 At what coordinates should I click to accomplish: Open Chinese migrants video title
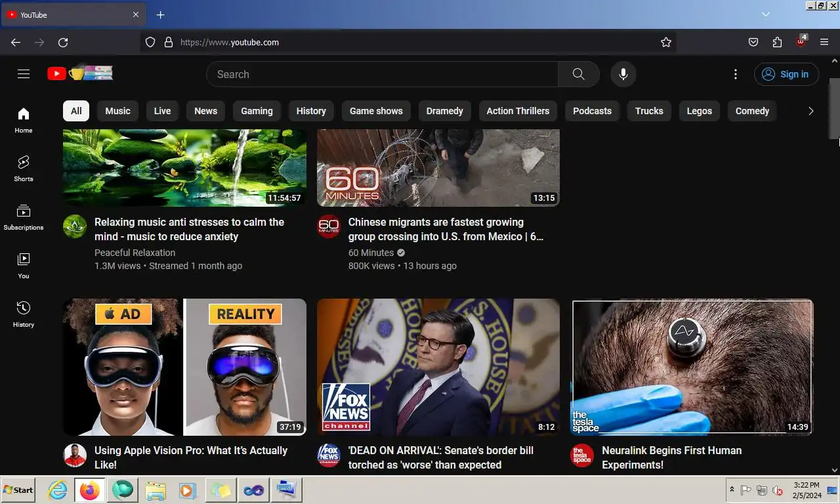[446, 229]
